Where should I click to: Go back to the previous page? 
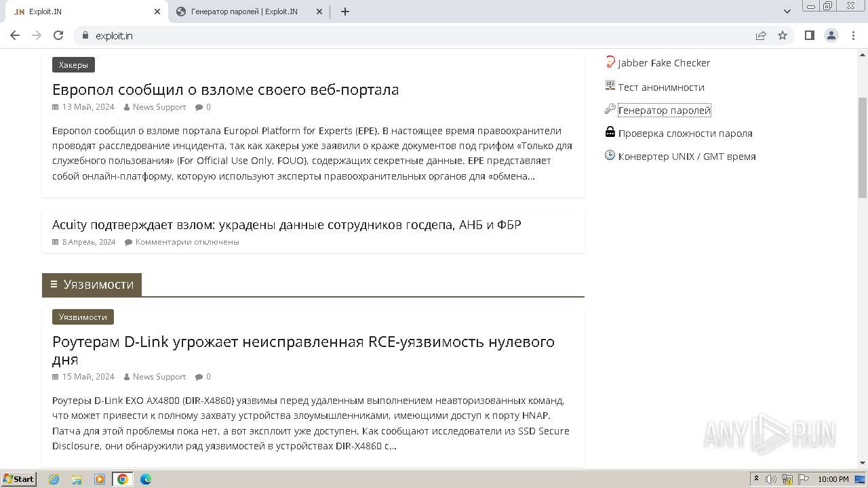click(15, 35)
